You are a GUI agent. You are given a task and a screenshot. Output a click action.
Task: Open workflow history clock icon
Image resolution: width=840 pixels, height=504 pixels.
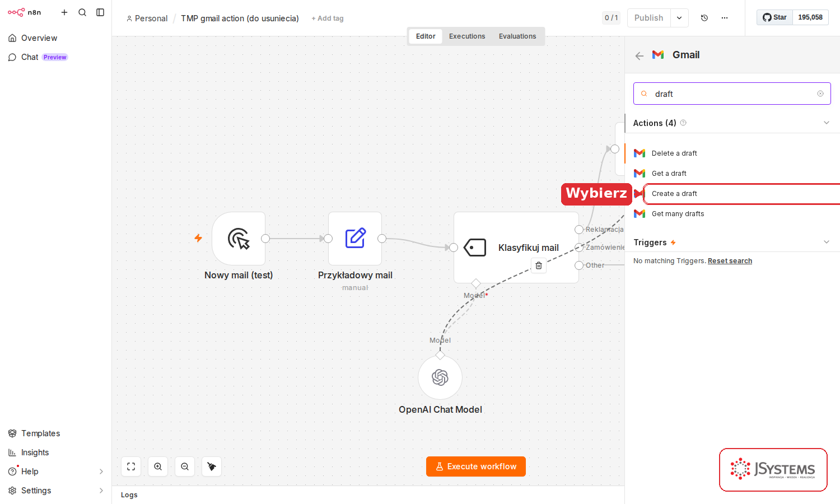tap(704, 18)
